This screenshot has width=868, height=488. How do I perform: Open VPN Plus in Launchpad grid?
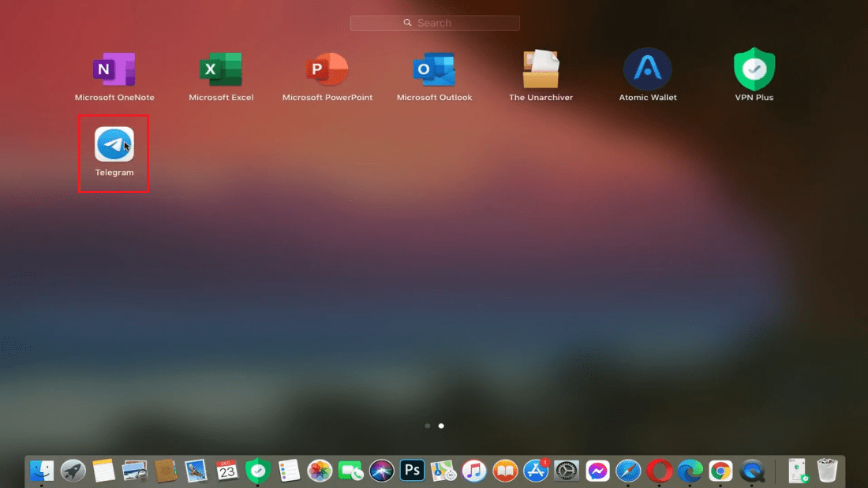[x=754, y=69]
